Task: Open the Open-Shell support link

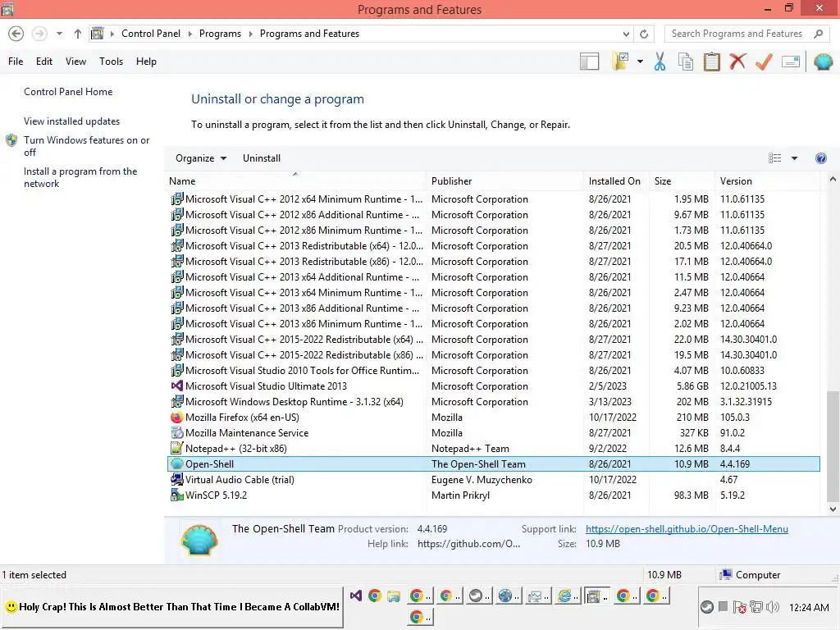Action: pos(687,529)
